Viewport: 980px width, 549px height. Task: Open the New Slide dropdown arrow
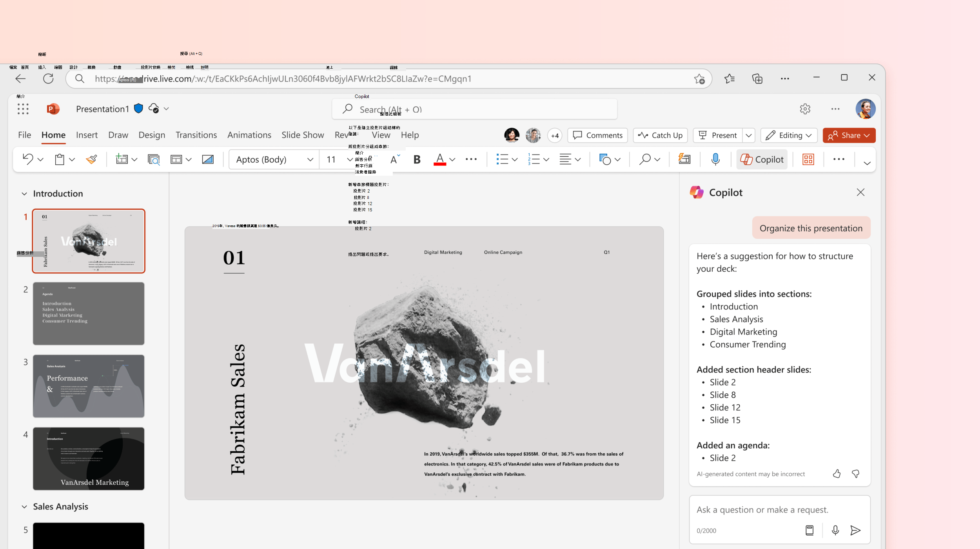coord(134,160)
